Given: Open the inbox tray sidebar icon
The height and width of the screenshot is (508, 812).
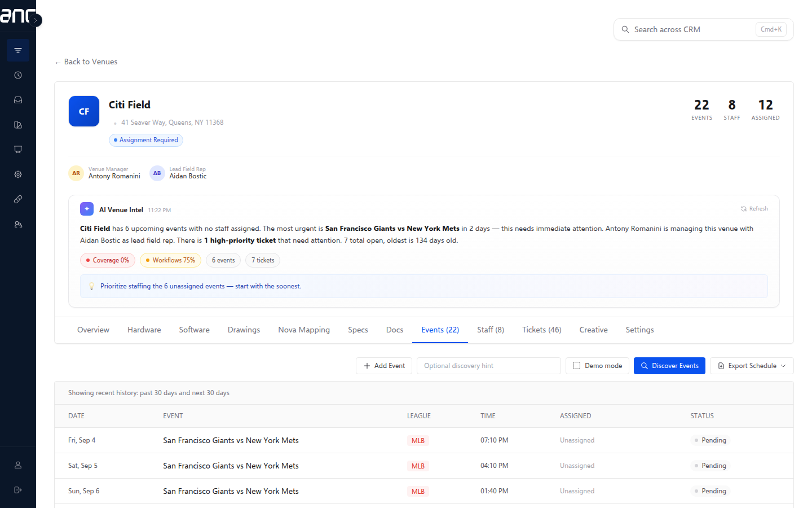Looking at the screenshot, I should pyautogui.click(x=18, y=100).
